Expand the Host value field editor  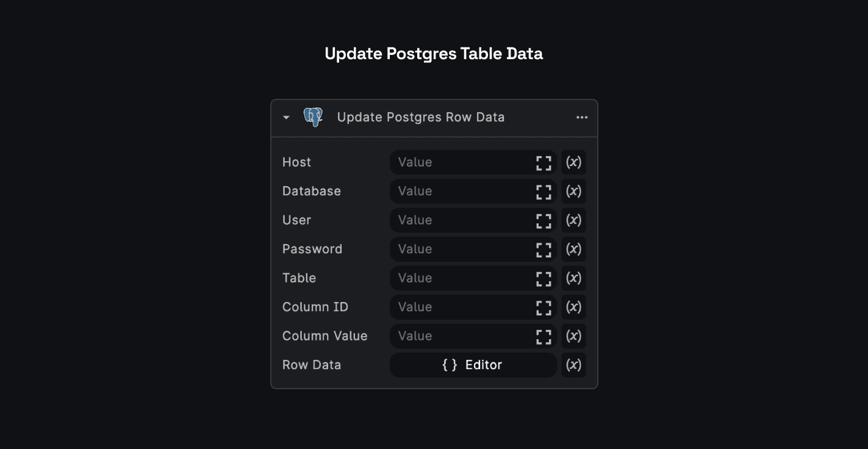coord(543,163)
